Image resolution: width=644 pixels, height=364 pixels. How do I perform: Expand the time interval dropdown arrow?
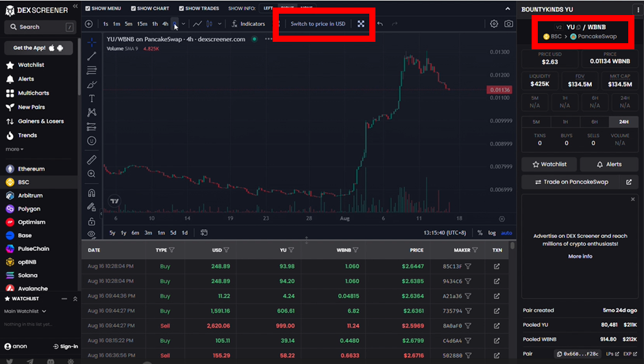point(183,24)
